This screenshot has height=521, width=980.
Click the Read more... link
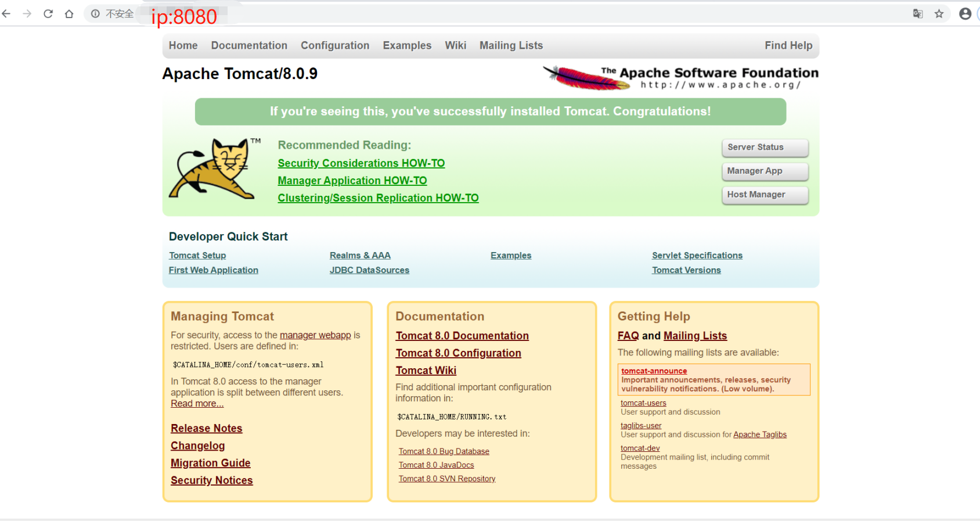[197, 404]
